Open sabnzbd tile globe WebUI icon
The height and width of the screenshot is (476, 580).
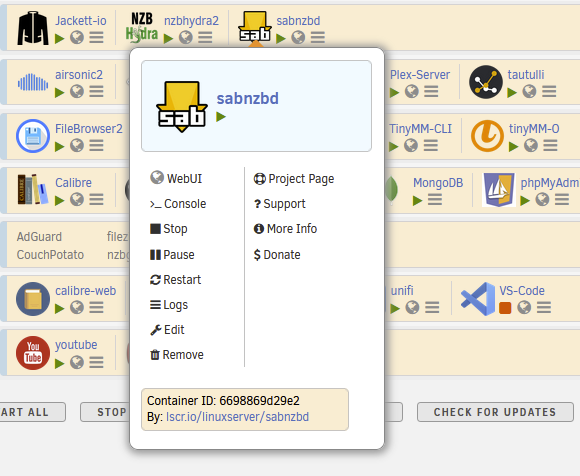coord(298,37)
